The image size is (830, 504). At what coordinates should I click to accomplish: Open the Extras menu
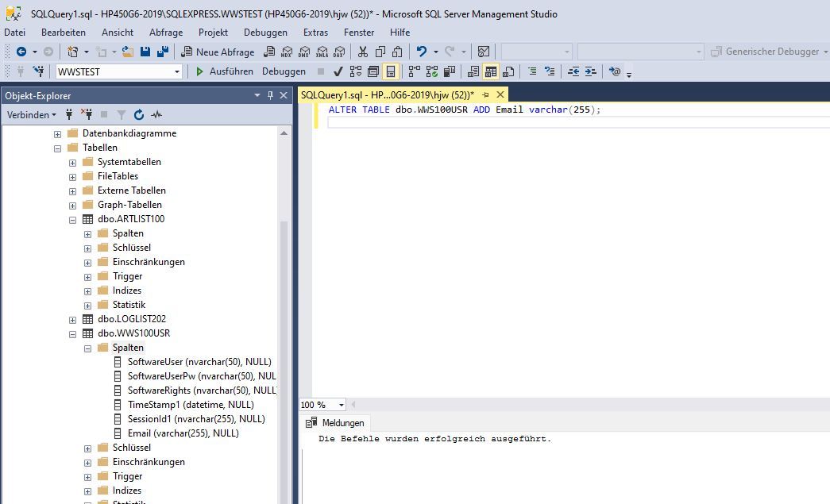(x=315, y=33)
